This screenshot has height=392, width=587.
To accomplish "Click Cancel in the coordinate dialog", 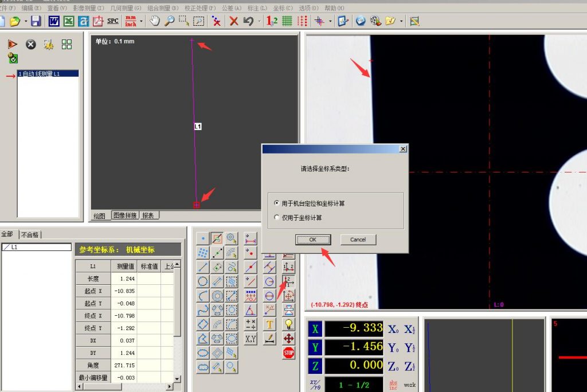I will click(358, 240).
